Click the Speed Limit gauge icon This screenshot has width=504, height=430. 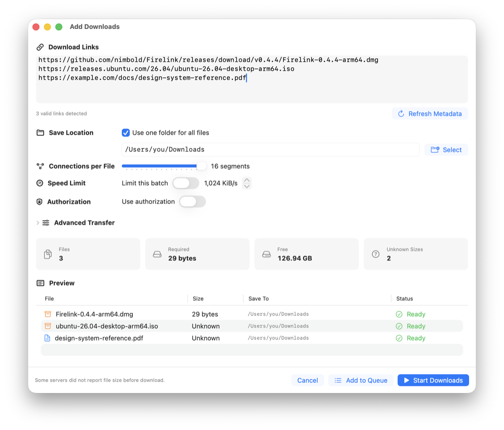[40, 183]
